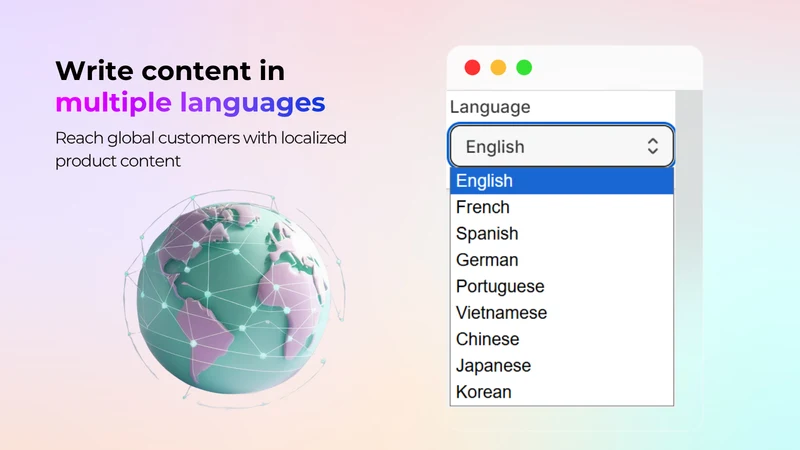Select German from the language list
This screenshot has height=450, width=800.
[x=561, y=260]
